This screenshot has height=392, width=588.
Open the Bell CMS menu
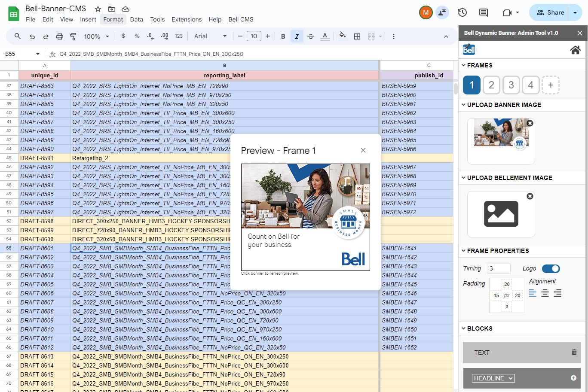pyautogui.click(x=241, y=19)
